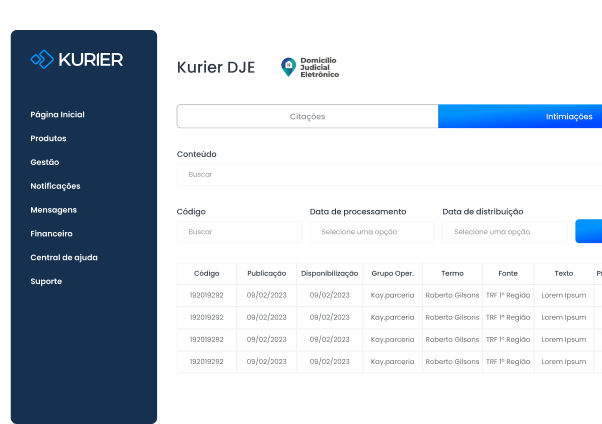Image resolution: width=602 pixels, height=424 pixels.
Task: Click the Disponibilização column header
Action: coord(329,273)
